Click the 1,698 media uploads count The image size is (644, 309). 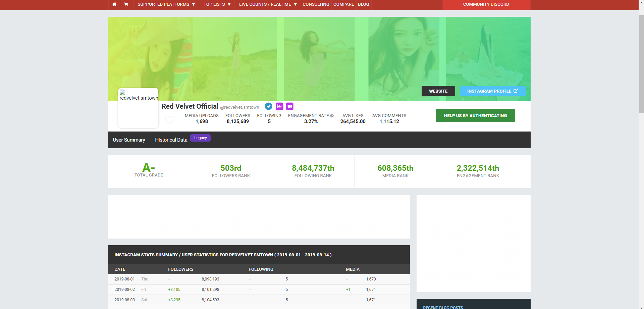point(202,121)
